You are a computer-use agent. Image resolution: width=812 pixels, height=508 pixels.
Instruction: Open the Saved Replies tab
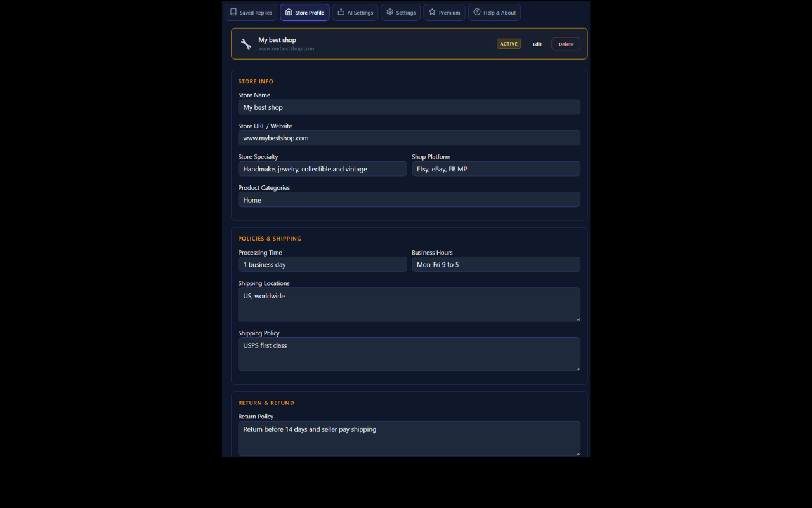(x=251, y=13)
